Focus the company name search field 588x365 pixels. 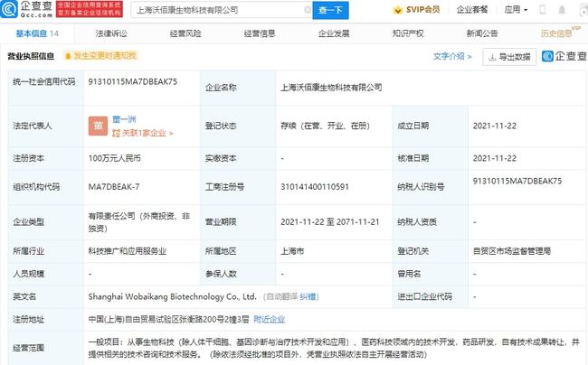tap(222, 10)
